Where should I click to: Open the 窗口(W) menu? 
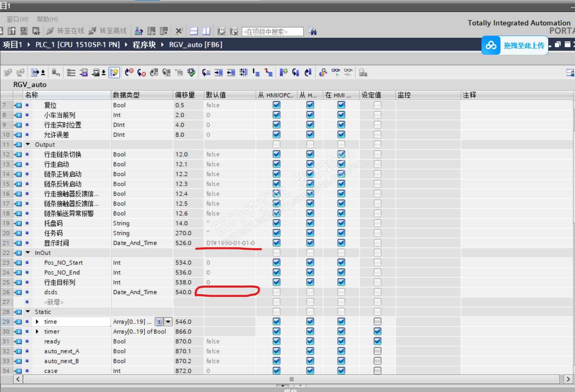click(x=18, y=19)
